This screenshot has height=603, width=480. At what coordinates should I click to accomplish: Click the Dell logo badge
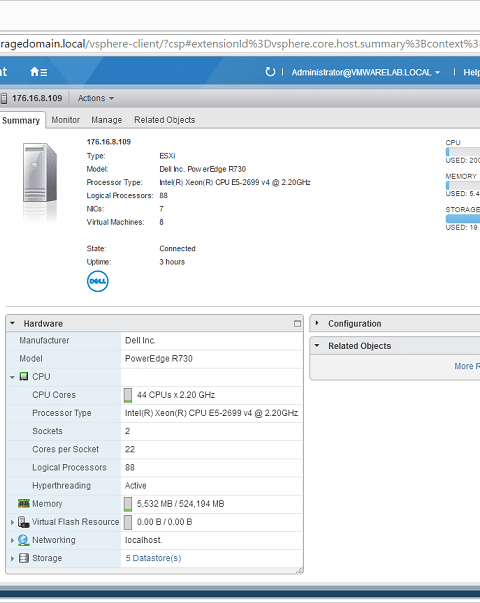click(98, 282)
